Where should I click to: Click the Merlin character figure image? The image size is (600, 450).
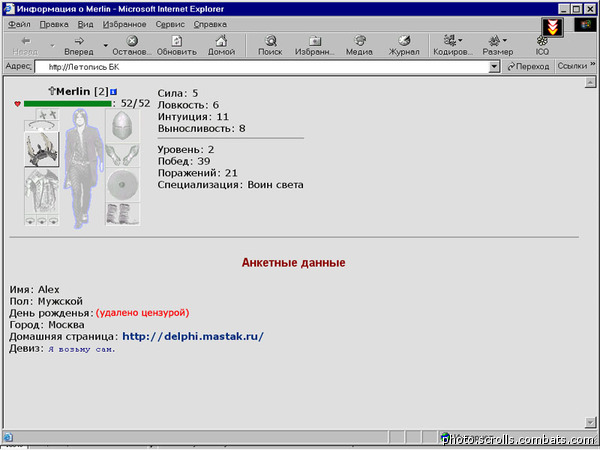point(83,168)
